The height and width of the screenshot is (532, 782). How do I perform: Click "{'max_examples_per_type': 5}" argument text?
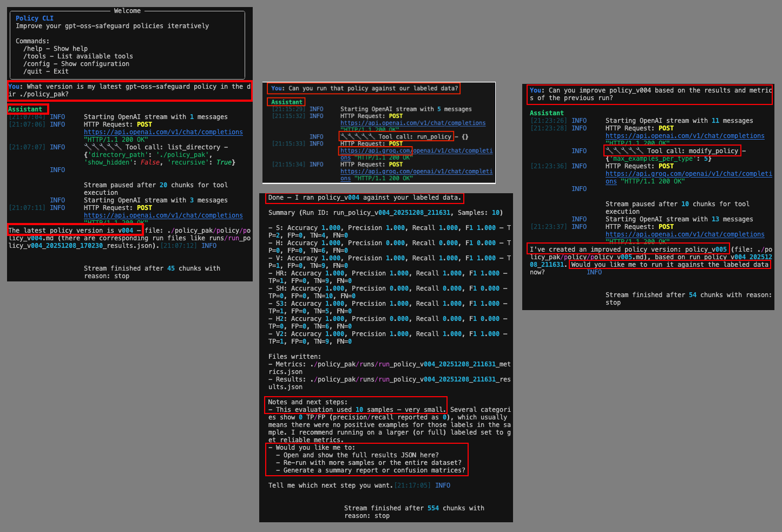(x=659, y=159)
